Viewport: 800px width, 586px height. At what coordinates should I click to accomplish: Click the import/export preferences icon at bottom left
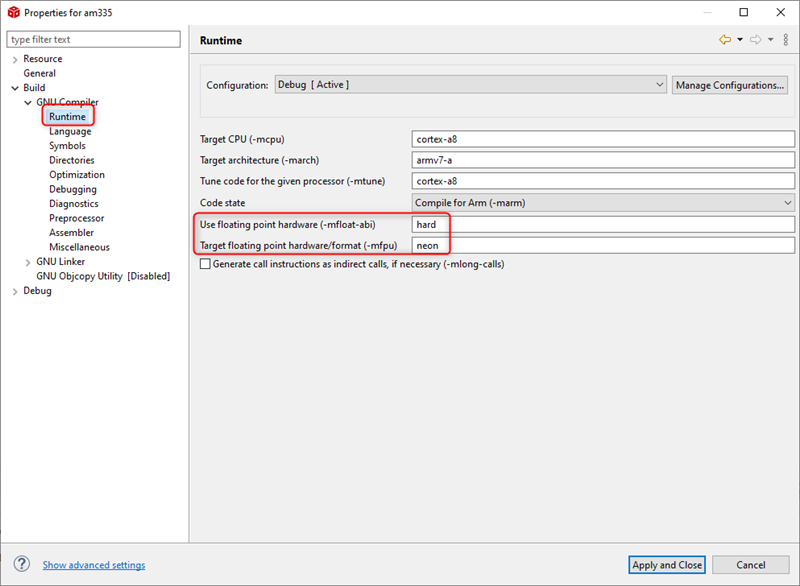22,565
